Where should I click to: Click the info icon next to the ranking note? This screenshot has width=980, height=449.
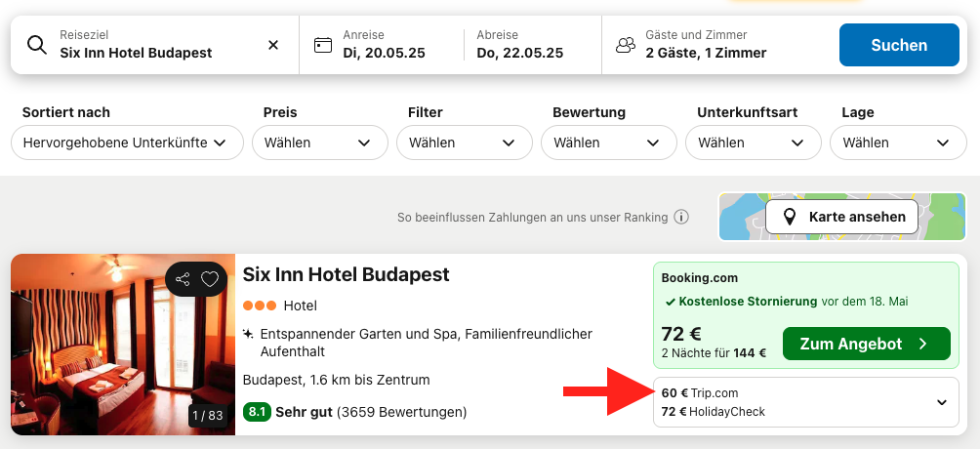(x=682, y=217)
